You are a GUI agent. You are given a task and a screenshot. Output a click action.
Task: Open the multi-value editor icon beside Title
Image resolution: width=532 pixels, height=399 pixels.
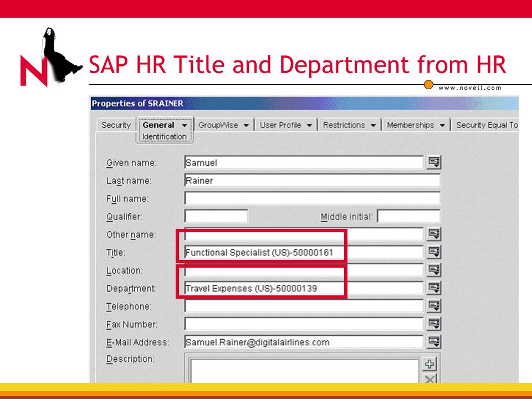tap(434, 252)
